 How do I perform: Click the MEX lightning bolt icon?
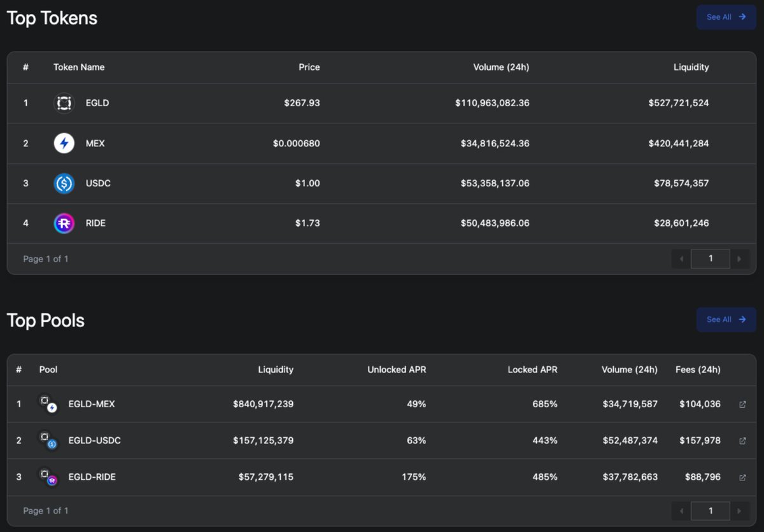coord(64,143)
